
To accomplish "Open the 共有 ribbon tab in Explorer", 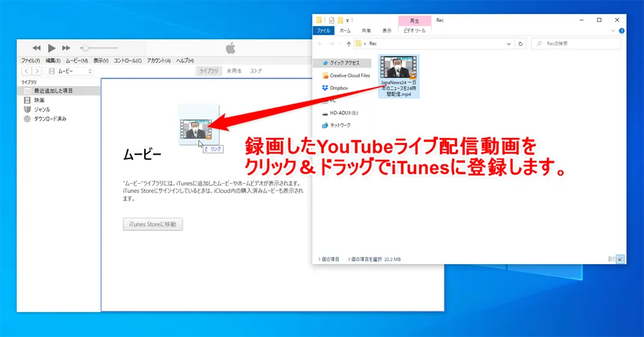I will (x=366, y=31).
